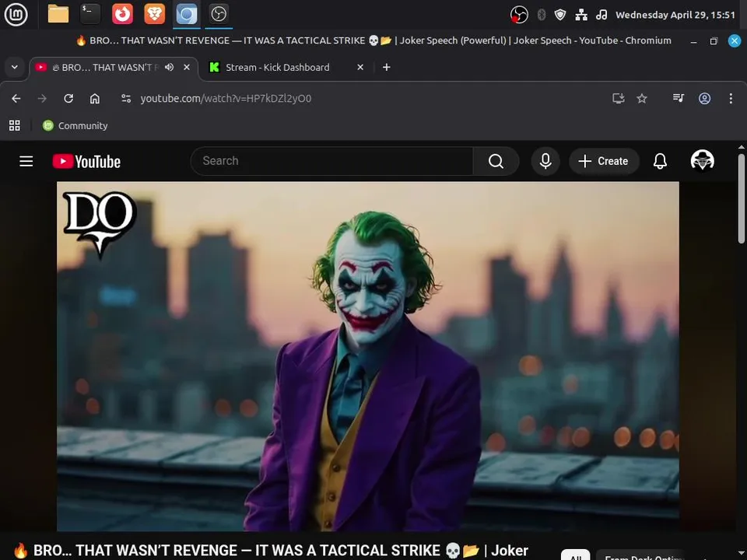Open the Chromium three-dot menu
Screen dimensions: 747x560
pyautogui.click(x=731, y=99)
